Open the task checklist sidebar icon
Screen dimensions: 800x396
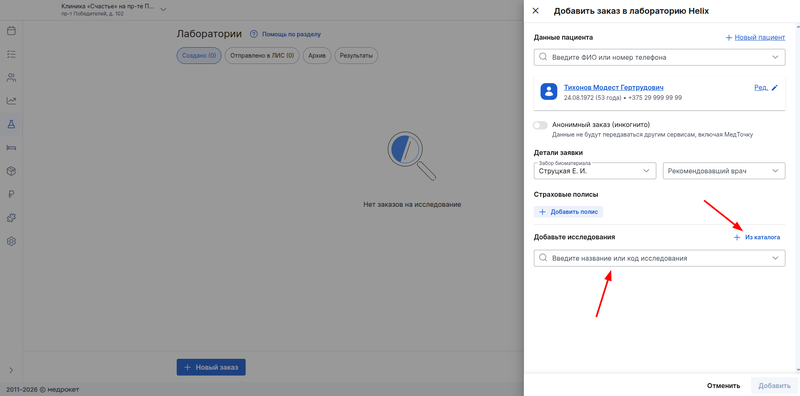click(x=11, y=54)
